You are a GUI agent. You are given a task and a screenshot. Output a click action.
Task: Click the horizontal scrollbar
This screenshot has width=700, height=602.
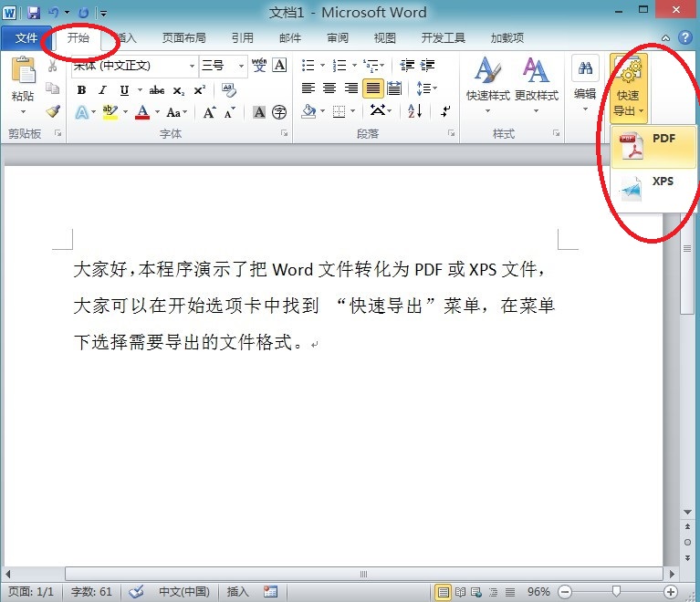click(363, 574)
